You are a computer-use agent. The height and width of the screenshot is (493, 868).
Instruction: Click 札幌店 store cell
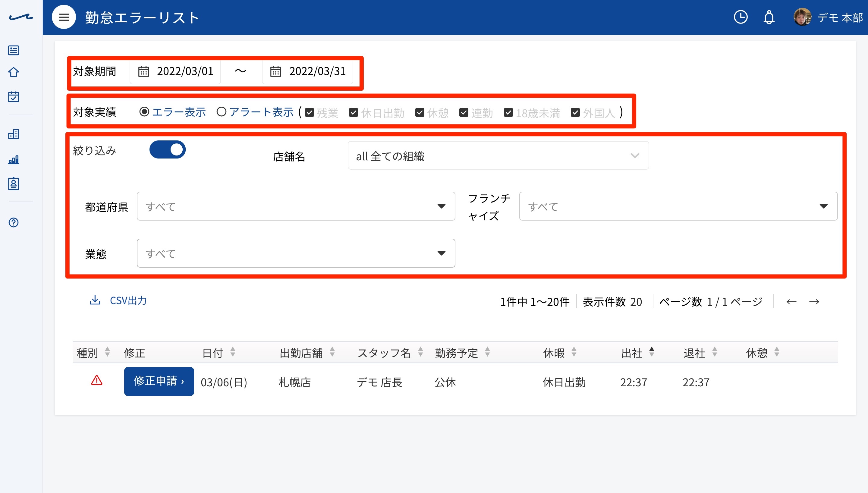[294, 382]
